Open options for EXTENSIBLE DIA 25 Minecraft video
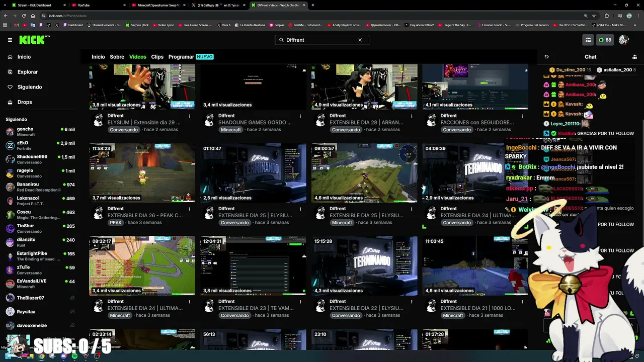The height and width of the screenshot is (362, 644). (x=412, y=209)
